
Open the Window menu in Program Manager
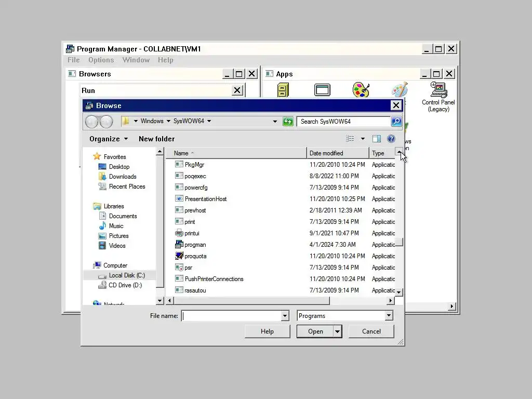(x=136, y=60)
